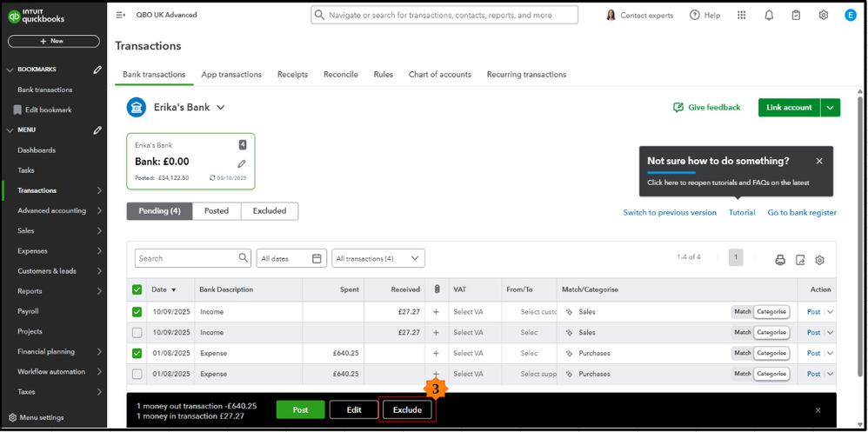
Task: Collapse the BOOKMARKS section
Action: coord(10,70)
